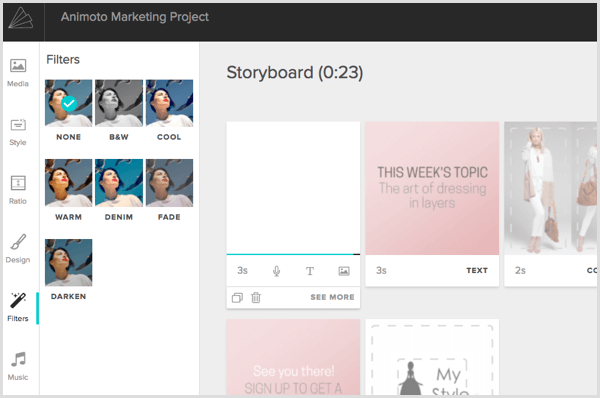Click the Filters panel heading
Screen dimensions: 600x398
point(63,60)
